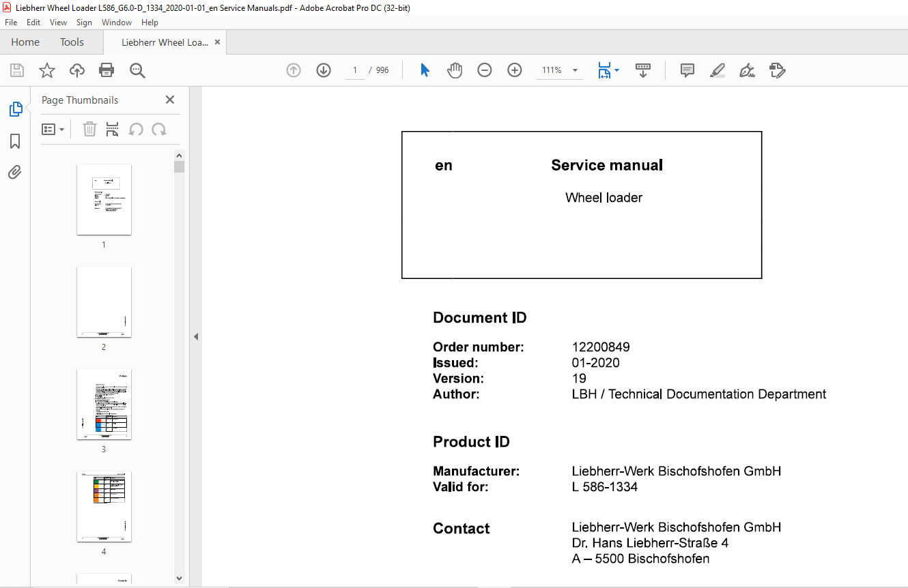This screenshot has height=588, width=908.
Task: Open the Sign menu
Action: click(84, 23)
